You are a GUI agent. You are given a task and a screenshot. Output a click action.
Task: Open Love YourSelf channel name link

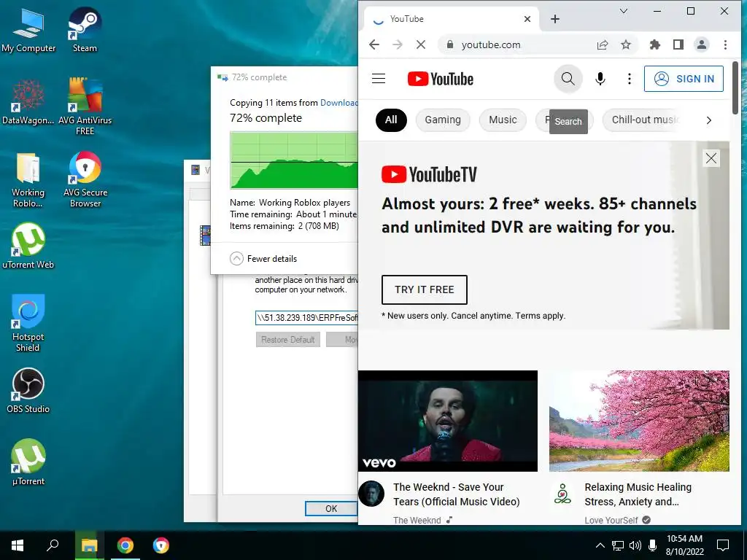click(x=611, y=520)
